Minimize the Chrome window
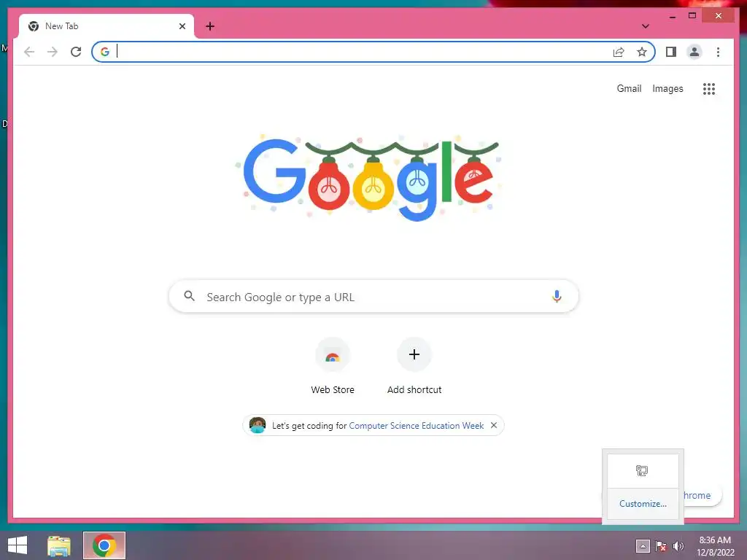This screenshot has height=560, width=747. coord(672,16)
